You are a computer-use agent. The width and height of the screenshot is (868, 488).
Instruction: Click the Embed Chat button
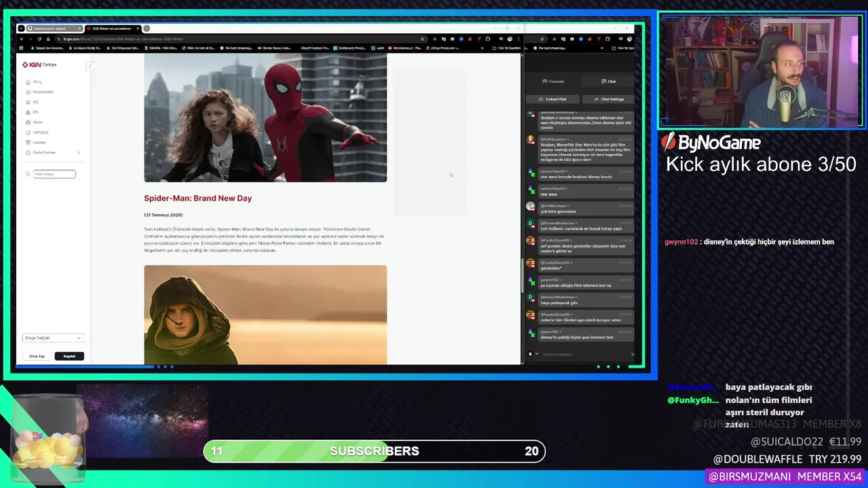click(x=553, y=99)
